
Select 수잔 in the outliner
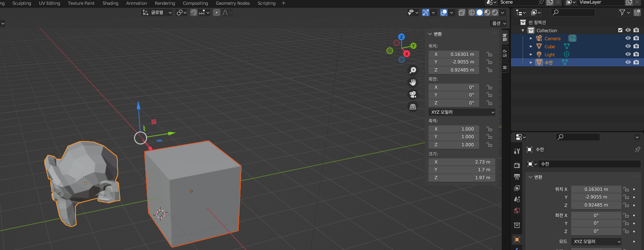point(549,63)
